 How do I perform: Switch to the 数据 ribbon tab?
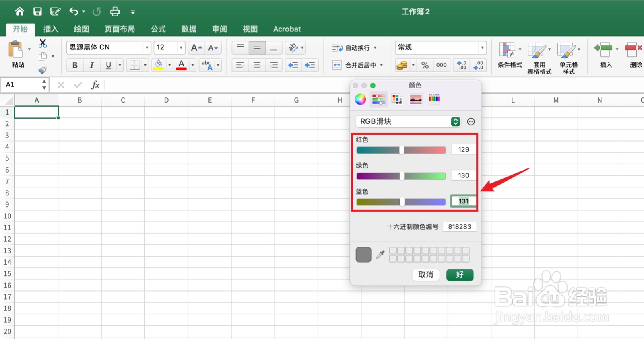tap(189, 29)
